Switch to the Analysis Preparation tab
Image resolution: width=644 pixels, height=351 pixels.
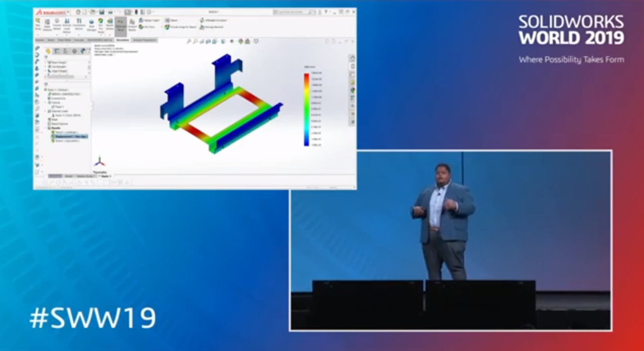(144, 40)
